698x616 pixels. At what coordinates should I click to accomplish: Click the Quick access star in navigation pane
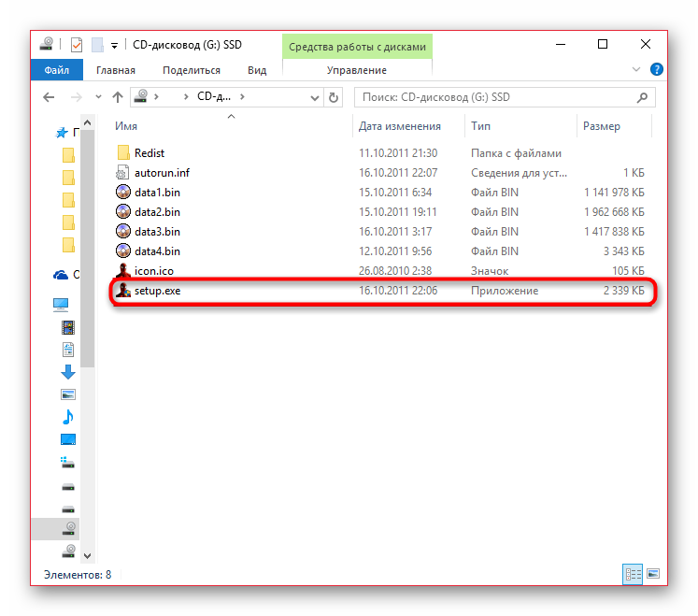point(62,133)
